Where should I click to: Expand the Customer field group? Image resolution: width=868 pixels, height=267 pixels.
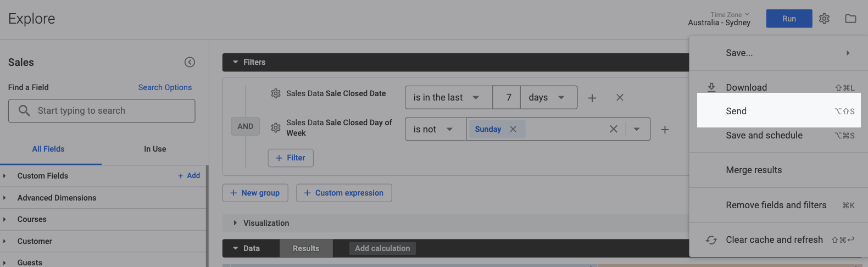tap(4, 241)
